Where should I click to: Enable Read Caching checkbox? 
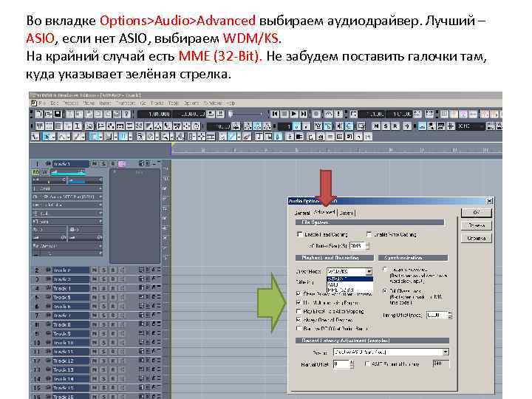tap(299, 234)
